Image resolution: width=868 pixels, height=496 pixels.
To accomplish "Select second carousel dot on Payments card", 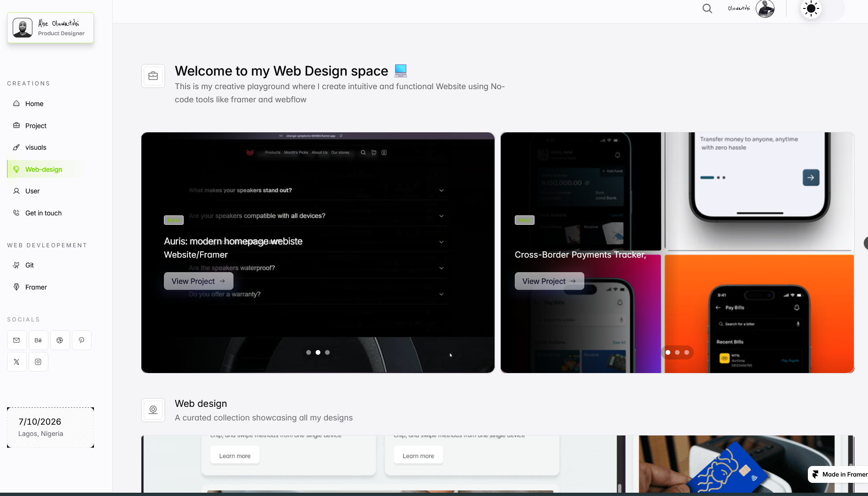I will [x=677, y=352].
